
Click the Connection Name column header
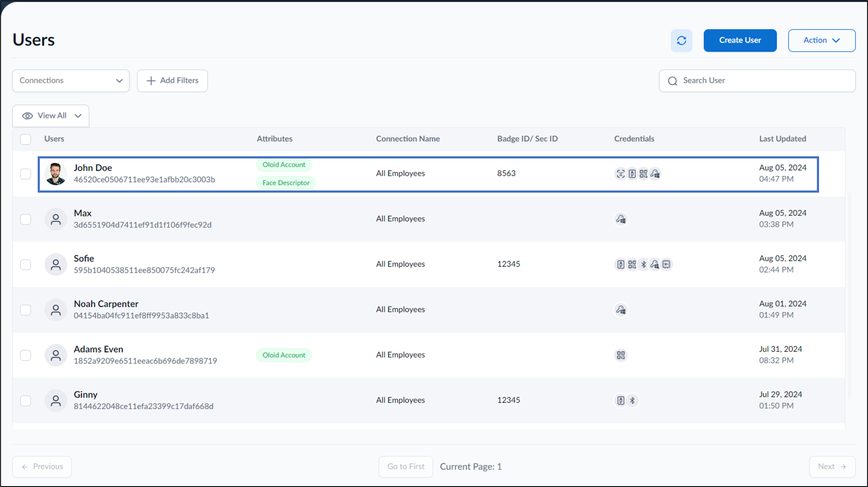tap(408, 139)
